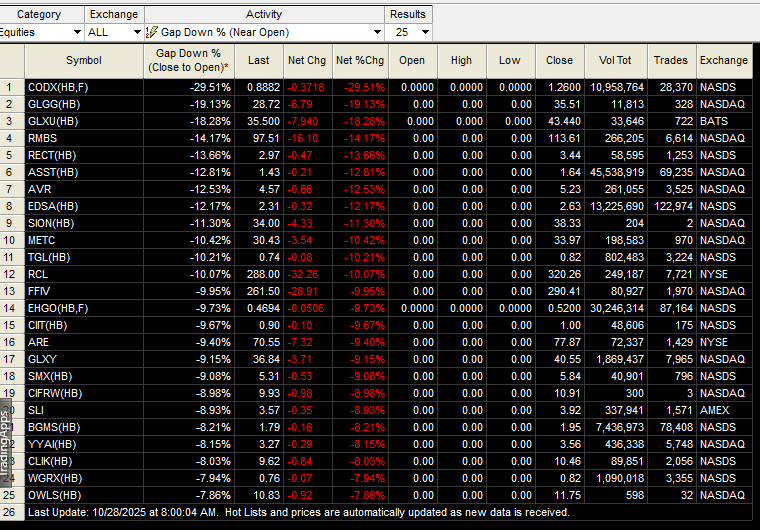Click ASST volume 45,538,919

tap(617, 172)
